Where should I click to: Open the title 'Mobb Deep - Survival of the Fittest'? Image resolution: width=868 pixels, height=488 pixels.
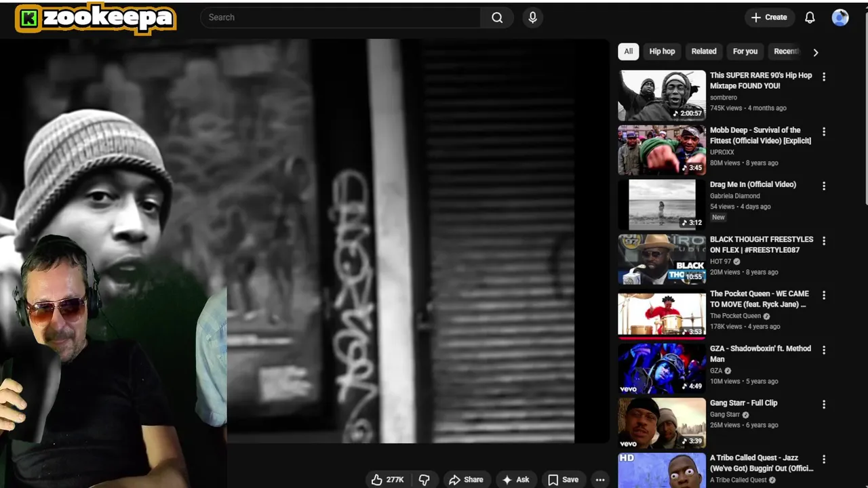[760, 136]
